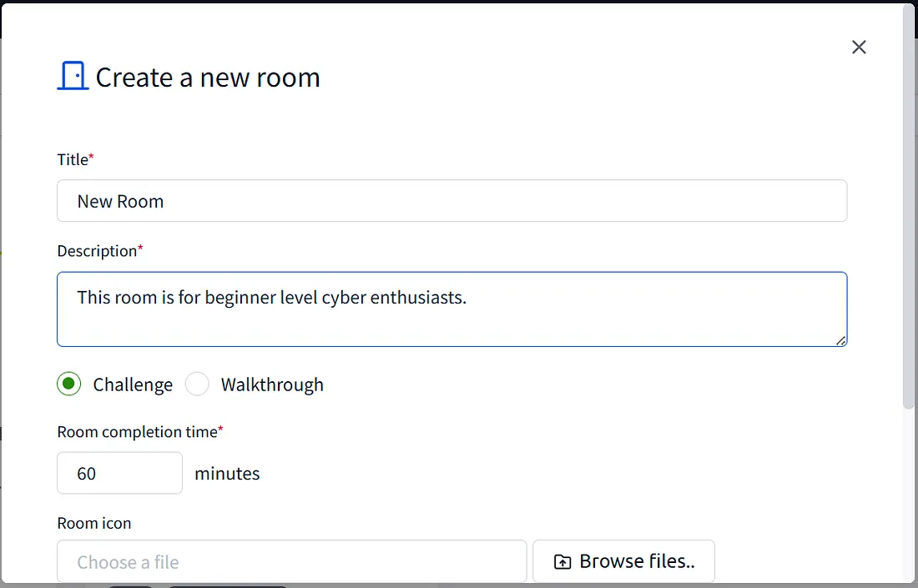This screenshot has height=588, width=918.
Task: Click the Description text area
Action: pyautogui.click(x=451, y=309)
